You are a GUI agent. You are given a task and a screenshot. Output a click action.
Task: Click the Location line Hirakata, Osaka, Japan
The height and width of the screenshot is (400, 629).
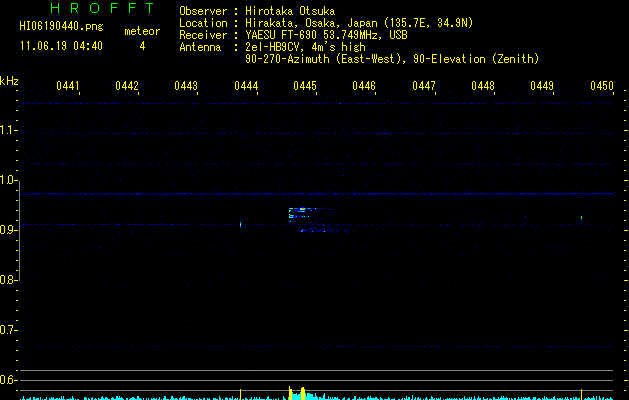(359, 23)
